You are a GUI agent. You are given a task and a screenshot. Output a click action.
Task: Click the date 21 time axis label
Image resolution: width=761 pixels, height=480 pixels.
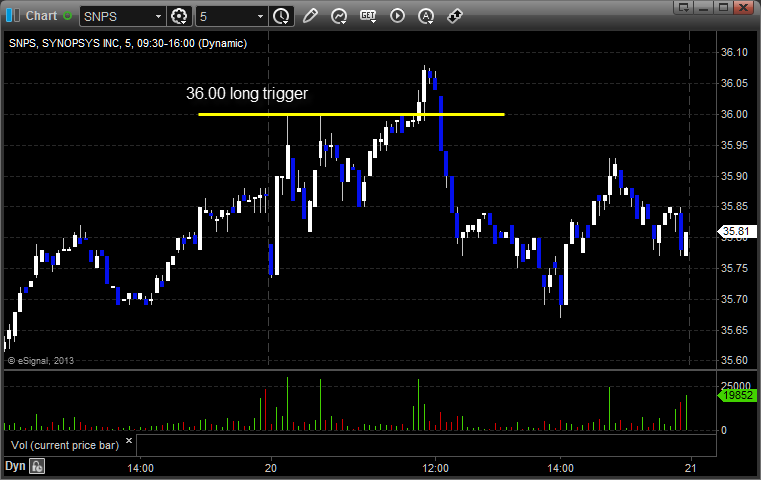[690, 468]
